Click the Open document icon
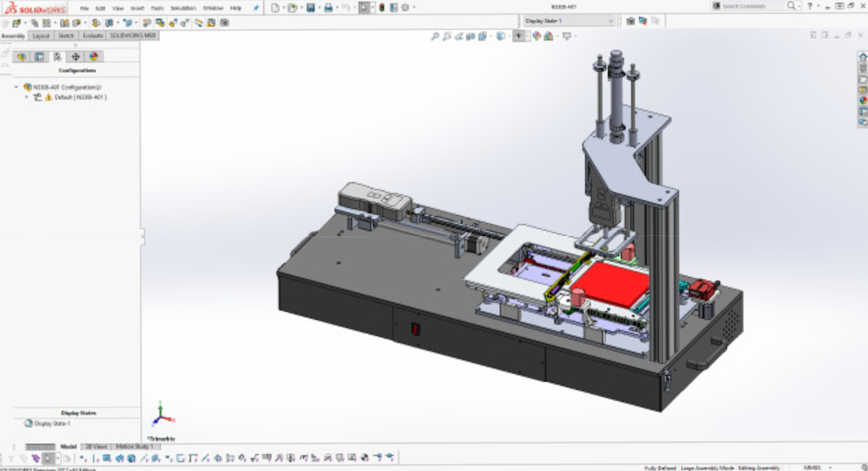Viewport: 868px width, 471px height. [x=292, y=8]
